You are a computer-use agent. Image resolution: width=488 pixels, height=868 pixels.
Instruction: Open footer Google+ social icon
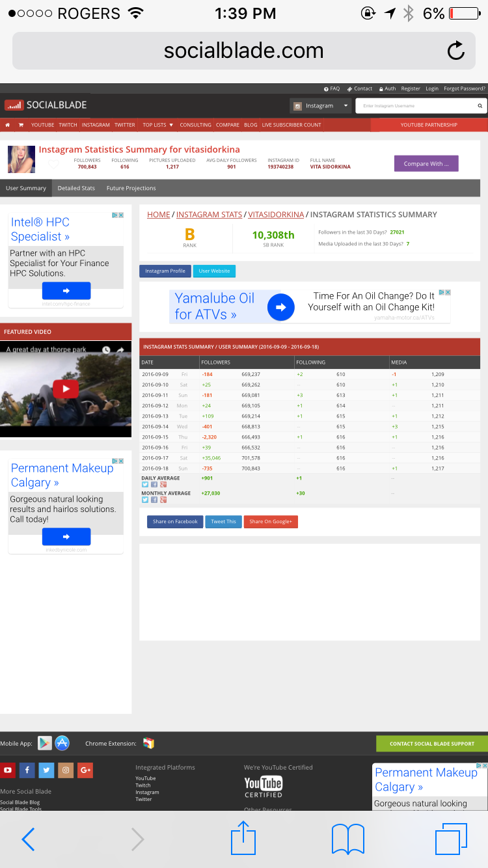click(x=85, y=770)
